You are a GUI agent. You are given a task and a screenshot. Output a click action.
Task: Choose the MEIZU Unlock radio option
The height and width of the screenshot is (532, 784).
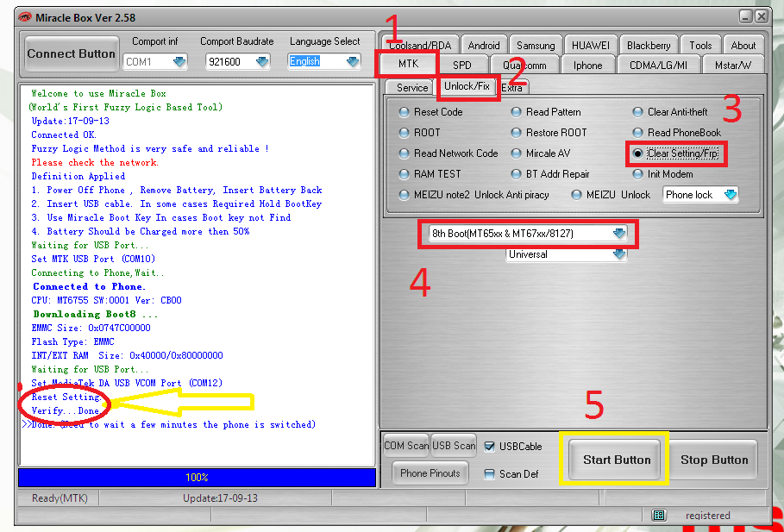tap(611, 195)
